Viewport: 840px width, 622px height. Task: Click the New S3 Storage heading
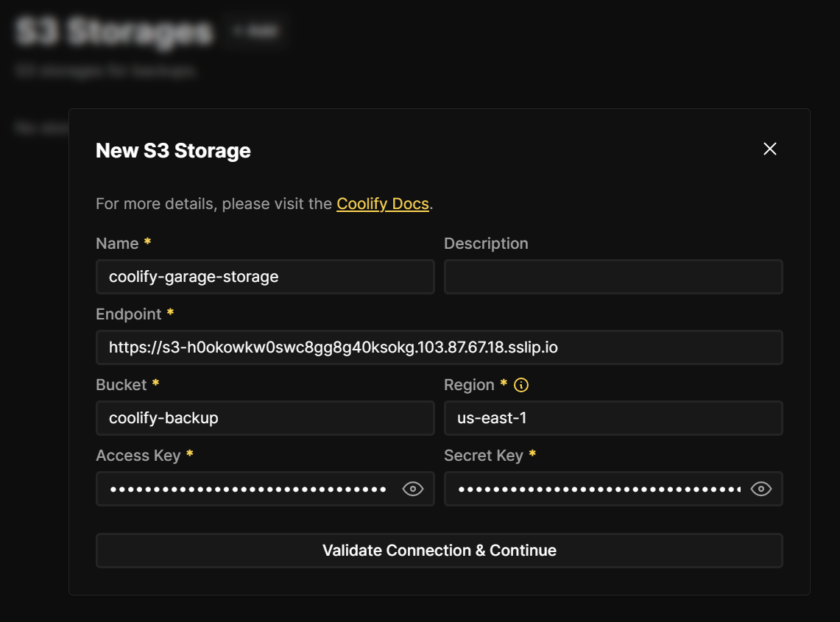pyautogui.click(x=173, y=151)
